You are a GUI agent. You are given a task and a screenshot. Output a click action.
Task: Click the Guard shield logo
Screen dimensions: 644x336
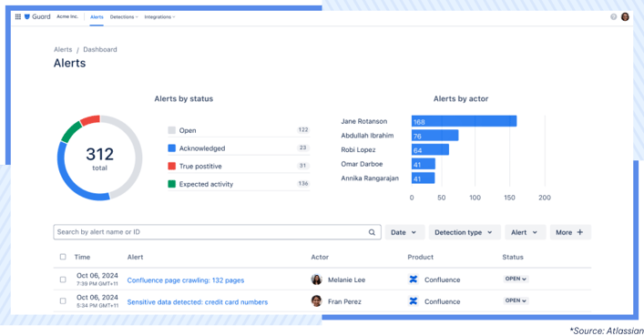[x=27, y=16]
